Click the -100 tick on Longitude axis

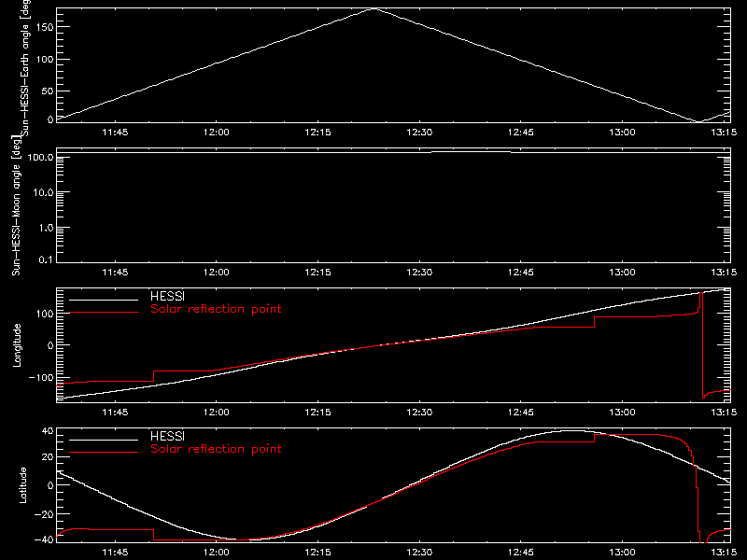click(x=41, y=377)
